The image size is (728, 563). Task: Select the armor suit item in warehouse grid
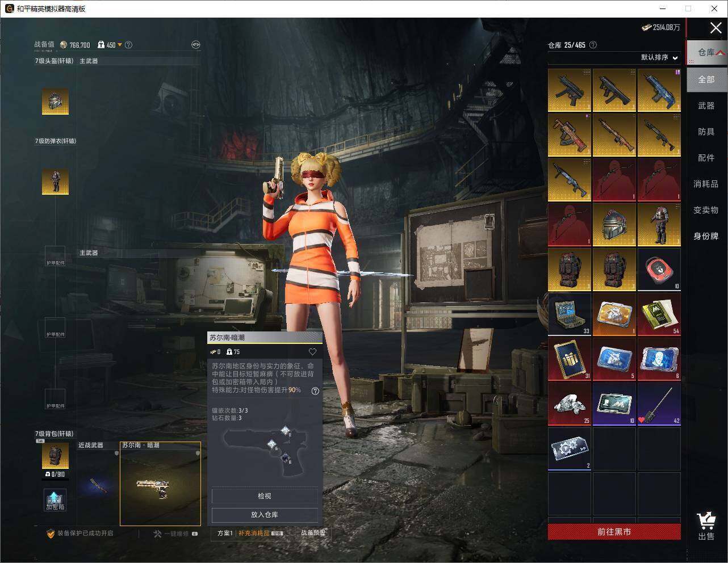tap(659, 224)
